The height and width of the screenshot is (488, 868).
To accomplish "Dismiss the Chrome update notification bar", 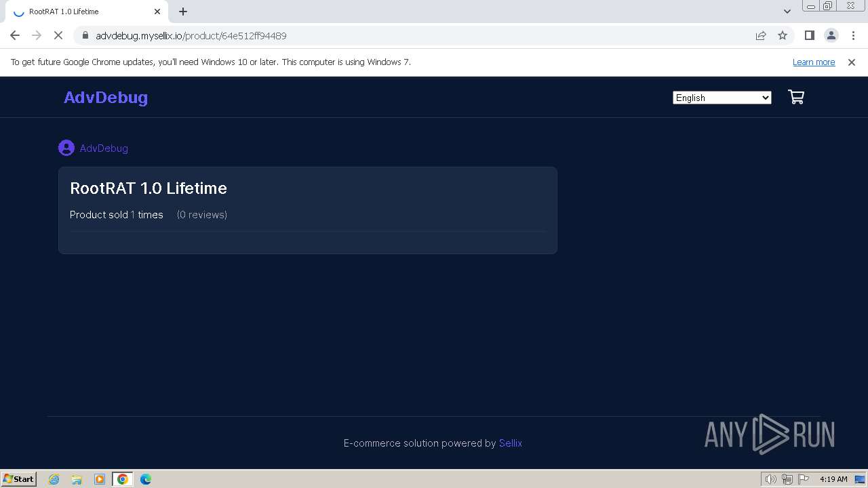I will coord(852,62).
